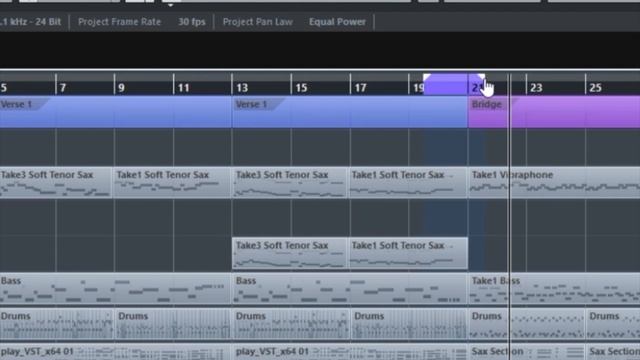The width and height of the screenshot is (640, 360).
Task: Select the Verse 1 arranger part starting at bar 13
Action: pyautogui.click(x=350, y=112)
